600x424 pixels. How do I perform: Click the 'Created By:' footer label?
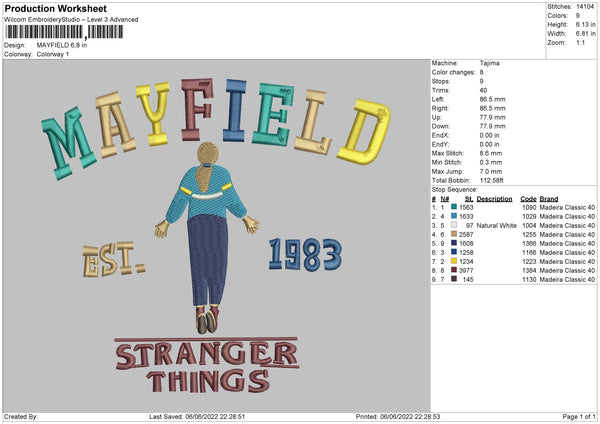(x=21, y=416)
